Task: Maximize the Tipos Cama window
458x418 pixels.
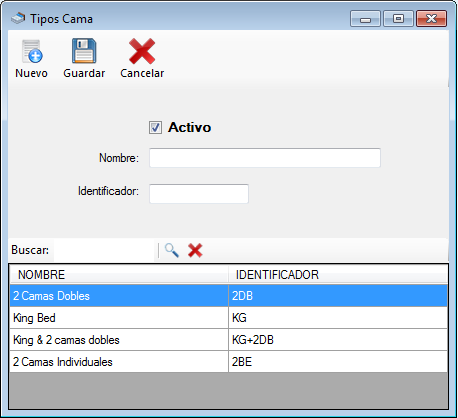Action: (398, 18)
